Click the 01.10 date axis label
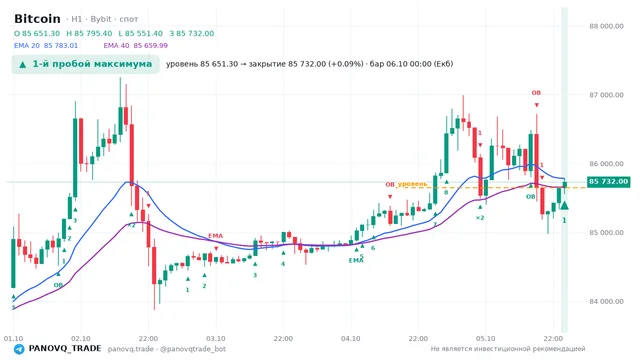The width and height of the screenshot is (640, 360). click(13, 339)
